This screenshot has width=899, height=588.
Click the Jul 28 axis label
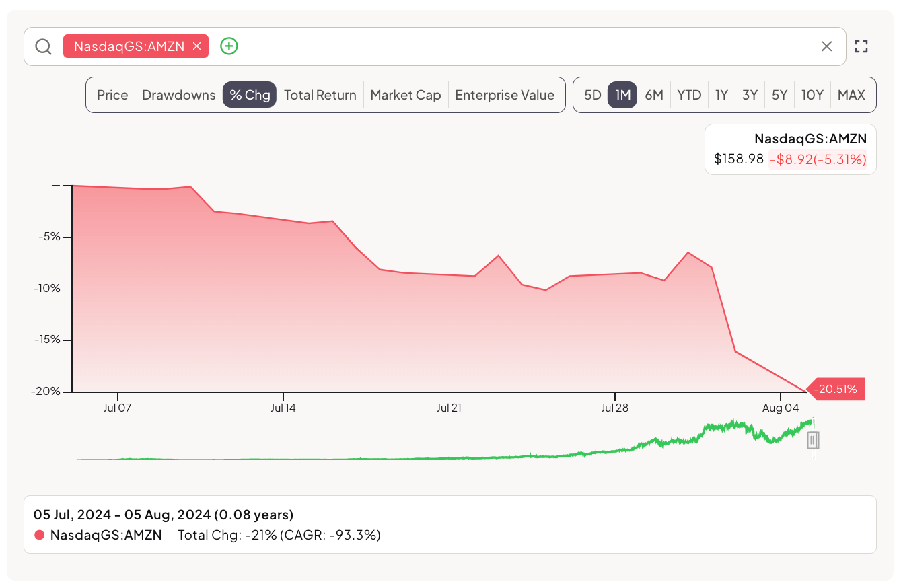point(615,408)
